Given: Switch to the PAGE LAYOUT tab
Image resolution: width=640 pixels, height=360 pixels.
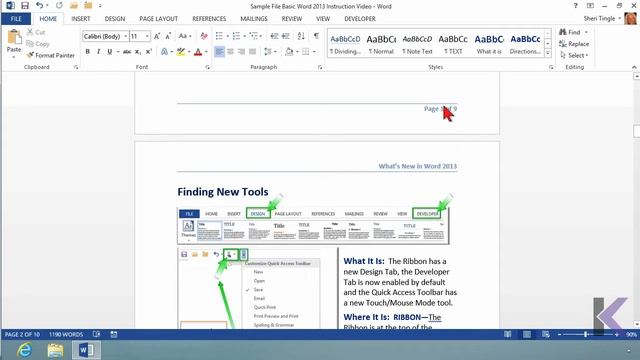Looking at the screenshot, I should [158, 19].
